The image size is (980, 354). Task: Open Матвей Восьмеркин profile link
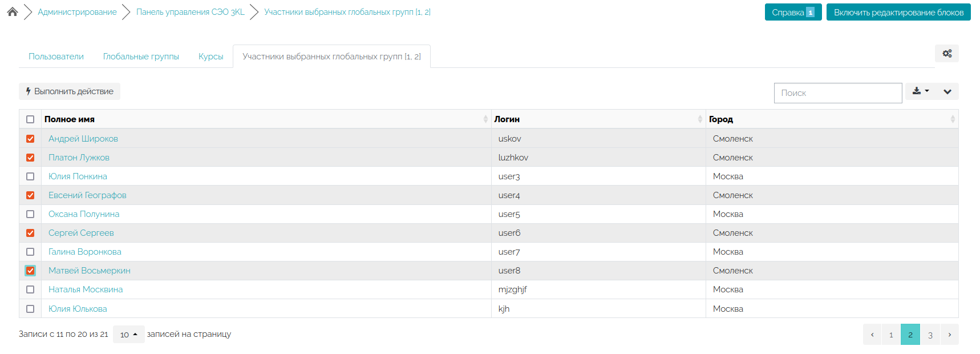click(x=90, y=271)
